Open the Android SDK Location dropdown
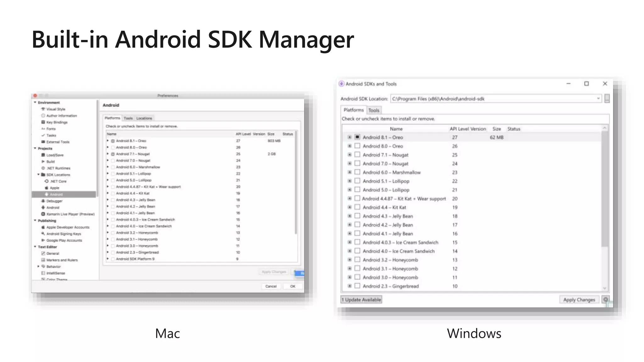This screenshot has height=362, width=644. pos(598,98)
